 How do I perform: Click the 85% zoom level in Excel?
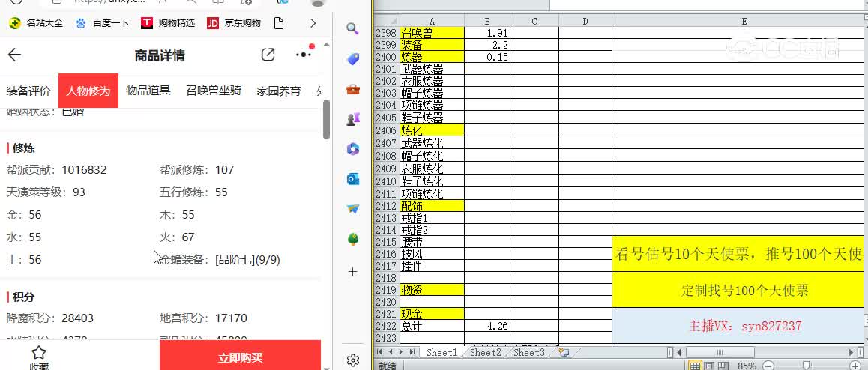coord(747,366)
